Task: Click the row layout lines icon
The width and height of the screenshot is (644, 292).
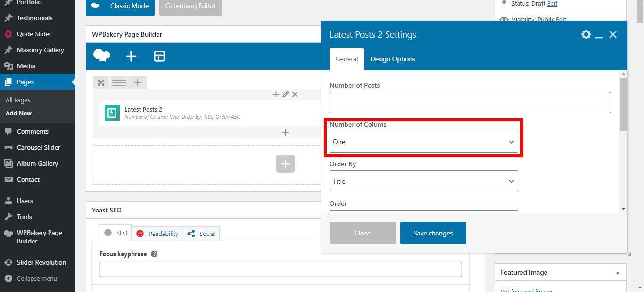Action: coord(119,82)
